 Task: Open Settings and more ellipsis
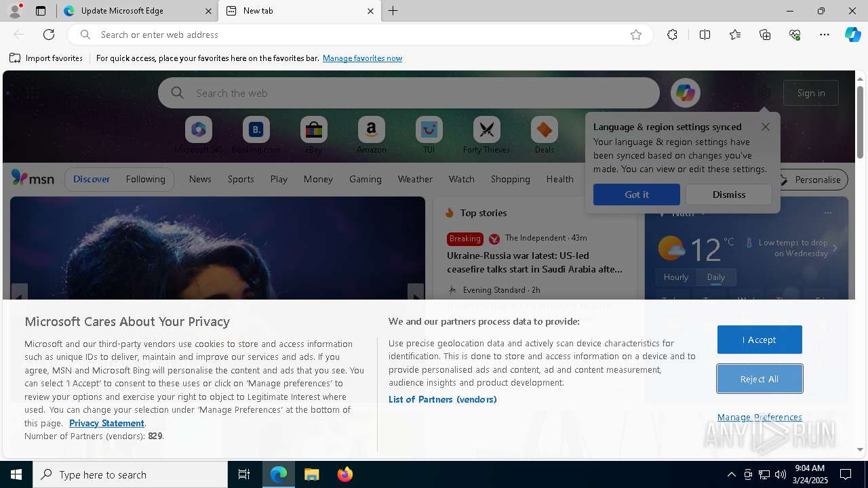(825, 35)
